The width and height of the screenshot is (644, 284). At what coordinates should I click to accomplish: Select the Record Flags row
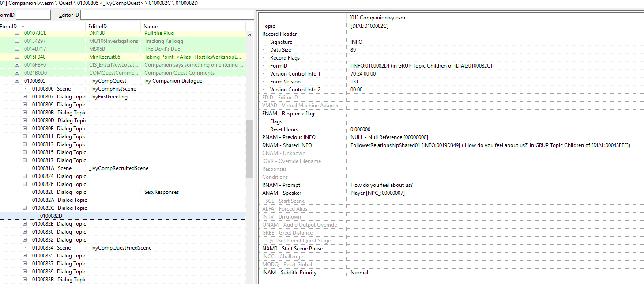coord(451,58)
